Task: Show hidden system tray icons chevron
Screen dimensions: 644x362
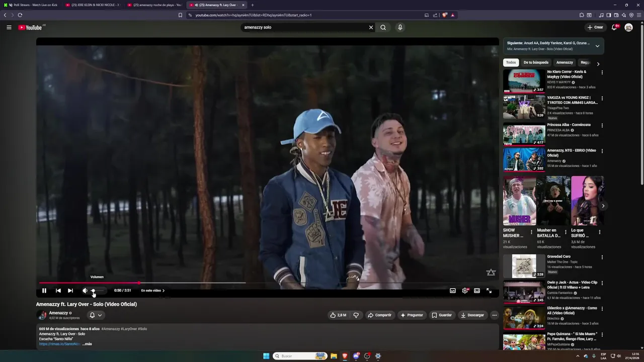Action: [578, 356]
